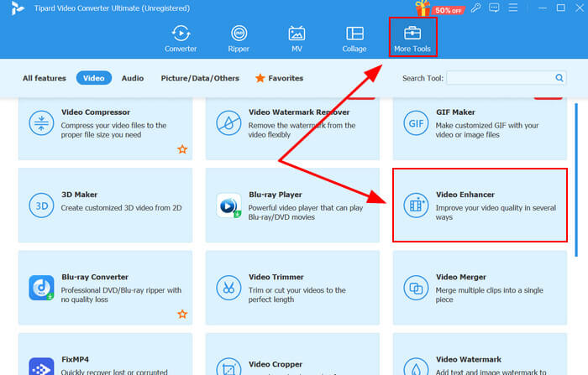Click 'Create customized 3D video from 2D' text
The width and height of the screenshot is (588, 375).
pos(121,207)
